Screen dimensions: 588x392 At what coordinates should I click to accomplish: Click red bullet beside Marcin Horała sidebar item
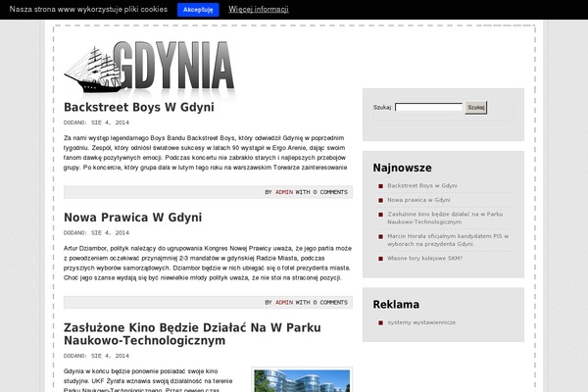click(x=380, y=237)
